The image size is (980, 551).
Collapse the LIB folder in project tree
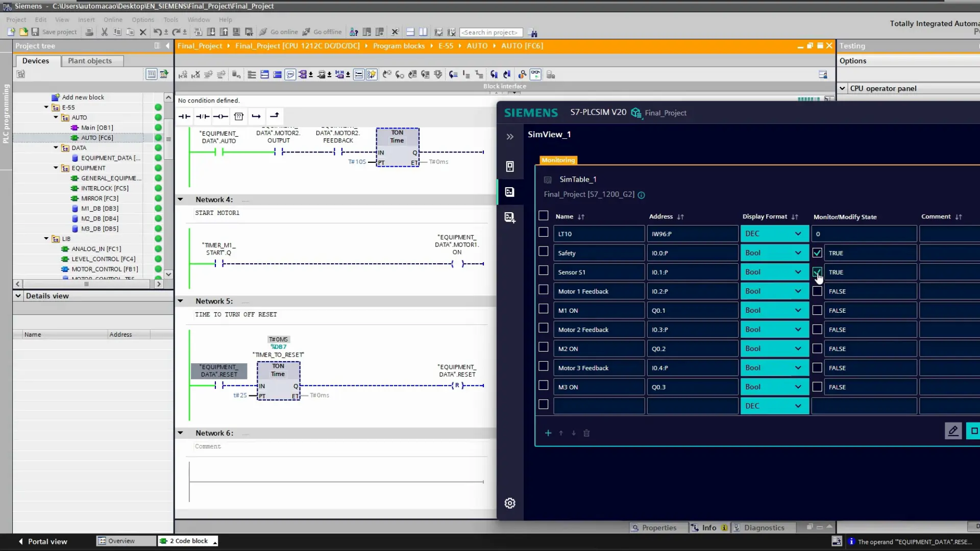pos(46,239)
